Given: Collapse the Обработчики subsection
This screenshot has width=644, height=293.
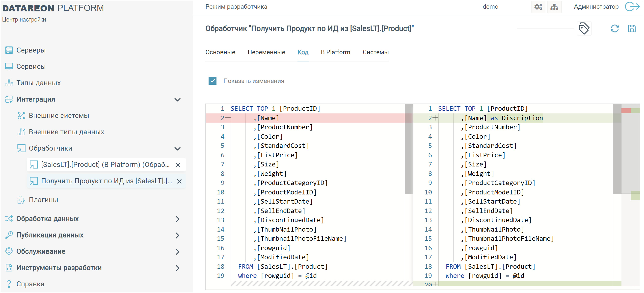Looking at the screenshot, I should 177,149.
